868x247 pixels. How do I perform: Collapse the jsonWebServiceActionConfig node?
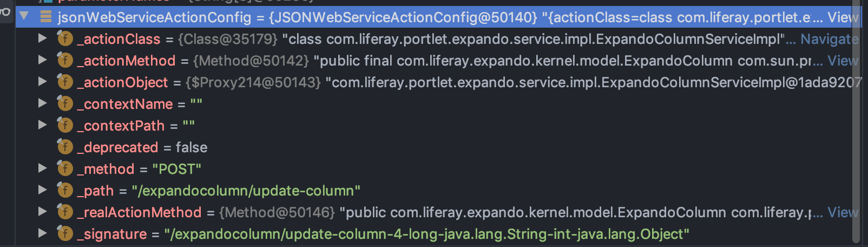pos(24,16)
